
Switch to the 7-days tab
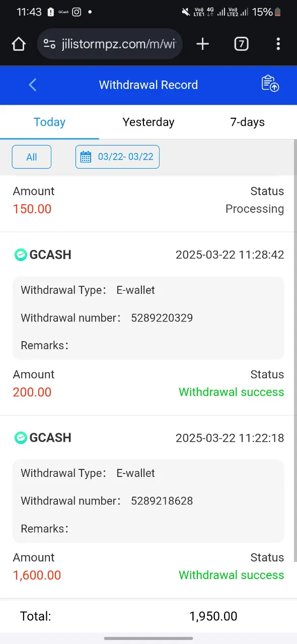pos(247,122)
